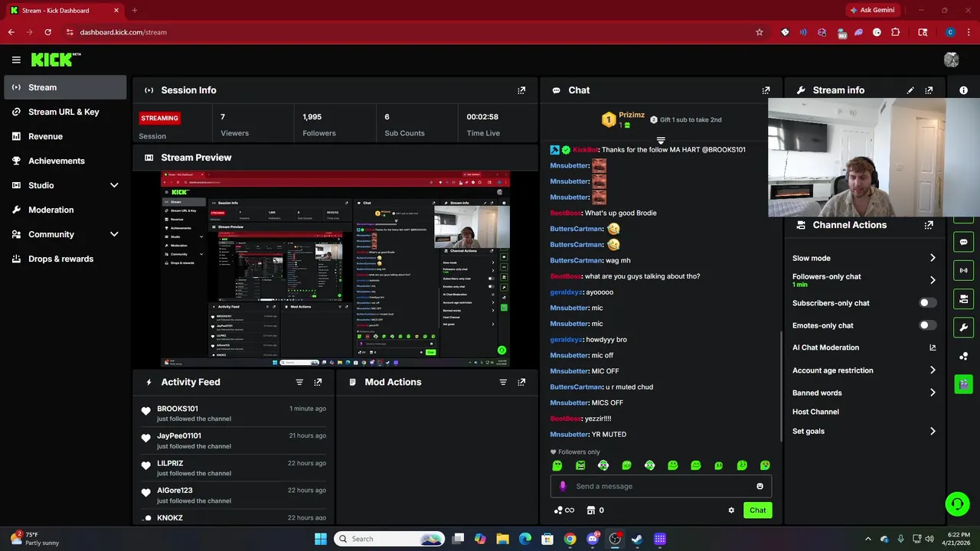This screenshot has height=551, width=980.
Task: Open the Windows Start menu
Action: [x=321, y=539]
